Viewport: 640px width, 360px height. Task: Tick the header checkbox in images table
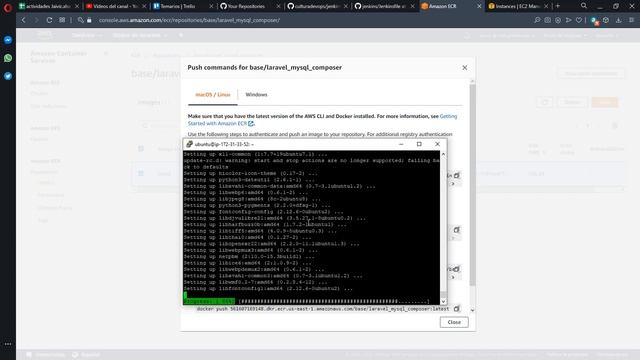[141, 149]
